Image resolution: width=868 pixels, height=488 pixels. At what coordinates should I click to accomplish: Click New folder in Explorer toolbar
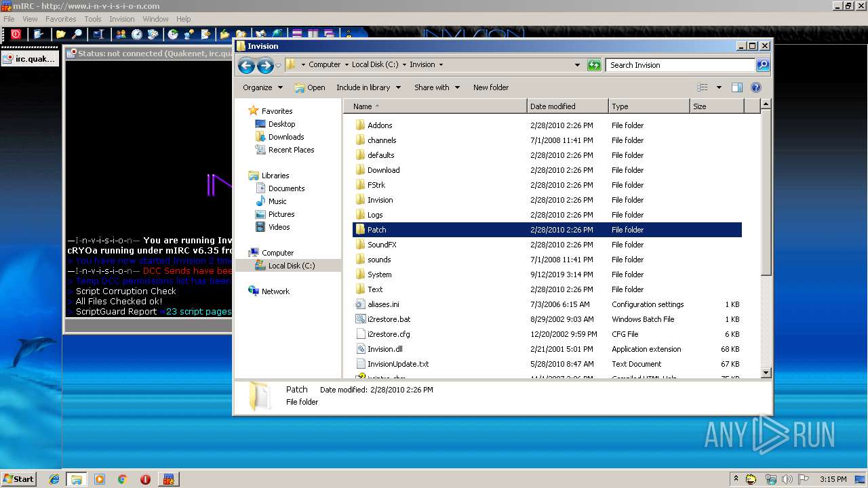[x=491, y=87]
